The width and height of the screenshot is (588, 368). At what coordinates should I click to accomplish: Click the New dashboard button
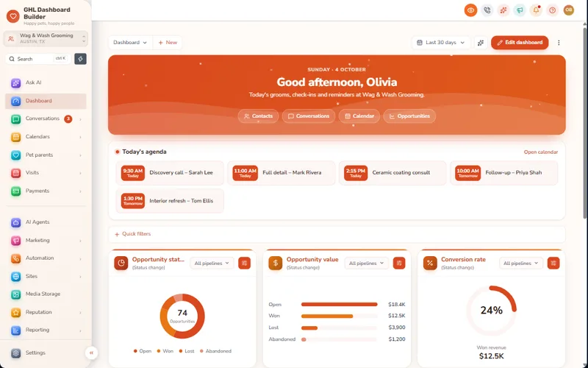click(168, 43)
